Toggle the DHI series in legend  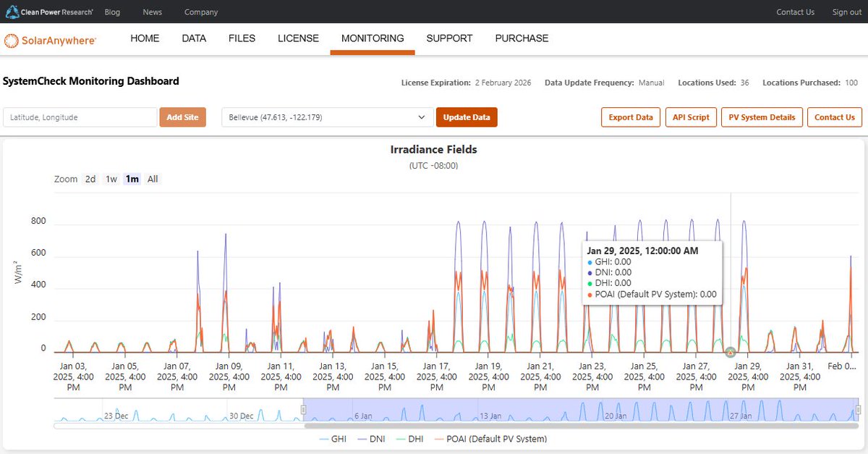[x=412, y=439]
